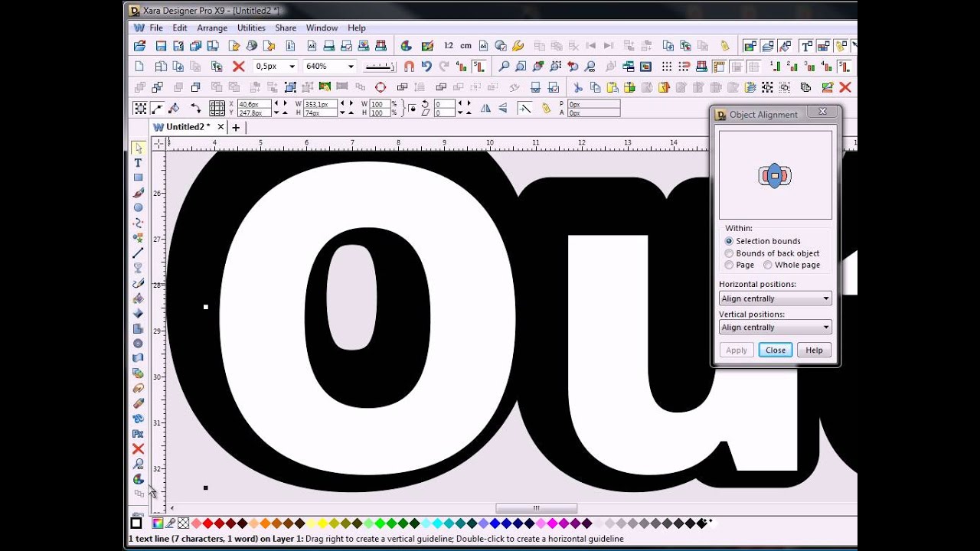Click the width scale percent field 100
Viewport: 980px width, 551px height.
click(381, 104)
